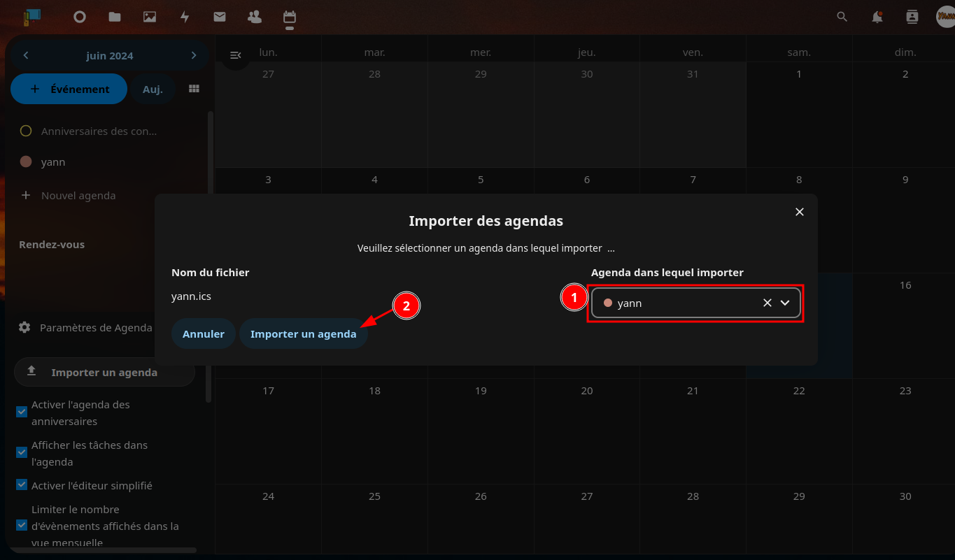Toggle the simplified editor checkbox
This screenshot has width=955, height=560.
tap(22, 484)
